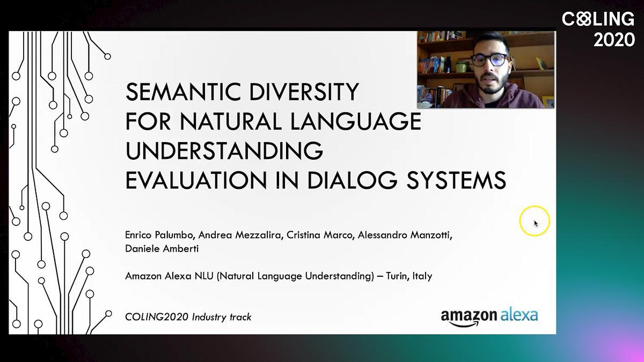The width and height of the screenshot is (644, 362).
Task: Click the COLING 2020 logo
Action: click(598, 29)
